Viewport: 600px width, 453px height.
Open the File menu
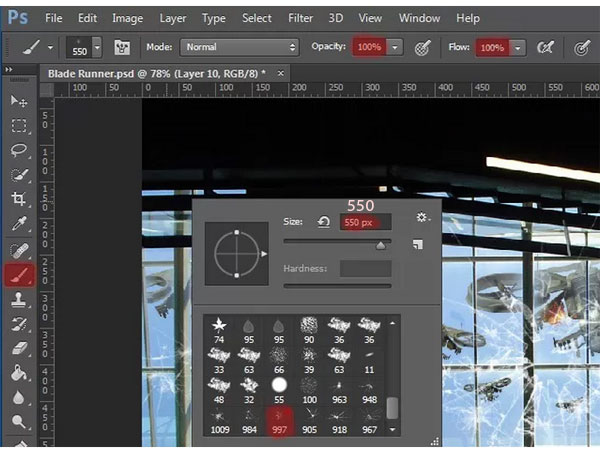tap(54, 18)
